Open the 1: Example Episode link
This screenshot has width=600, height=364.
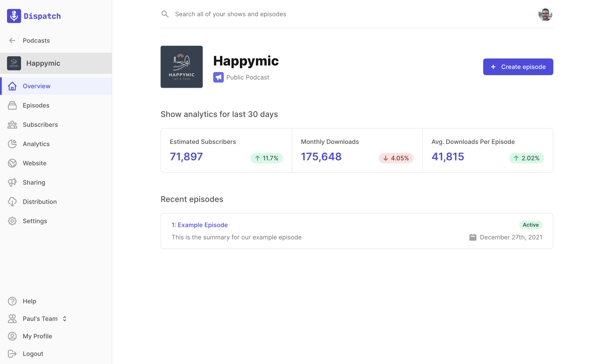click(199, 225)
